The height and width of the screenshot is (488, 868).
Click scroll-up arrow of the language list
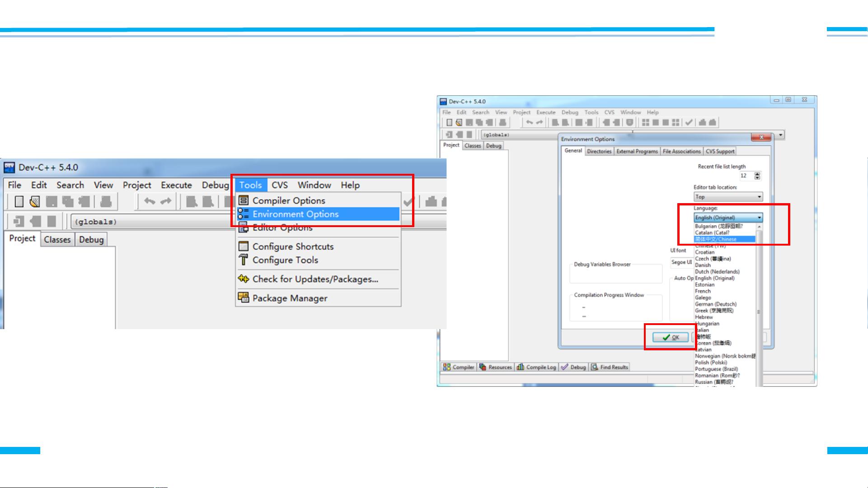759,227
